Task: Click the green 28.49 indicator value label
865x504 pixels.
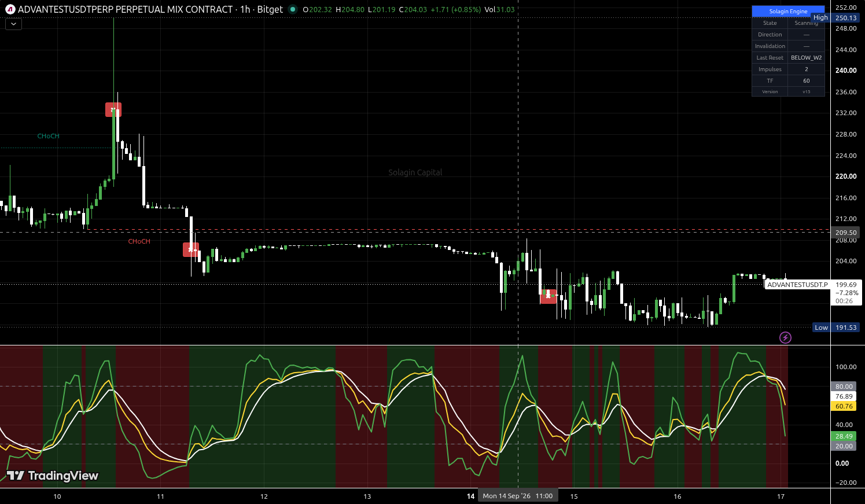Action: pos(844,436)
